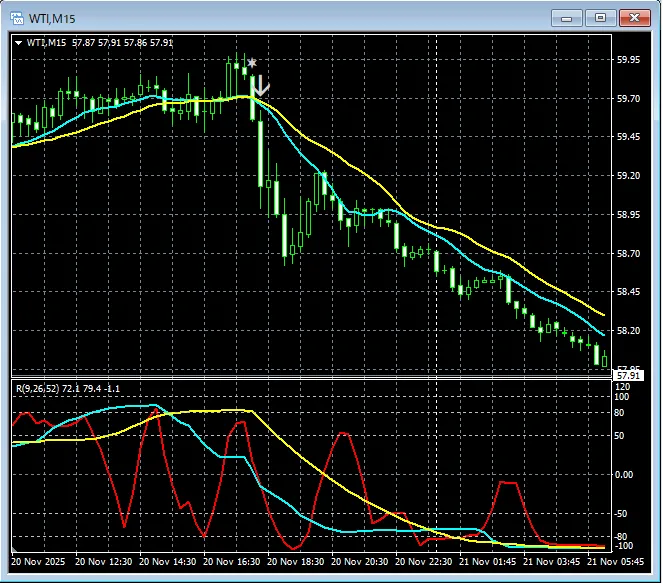This screenshot has width=663, height=583.
Task: Click the -100 indicator scale label
Action: pyautogui.click(x=623, y=546)
